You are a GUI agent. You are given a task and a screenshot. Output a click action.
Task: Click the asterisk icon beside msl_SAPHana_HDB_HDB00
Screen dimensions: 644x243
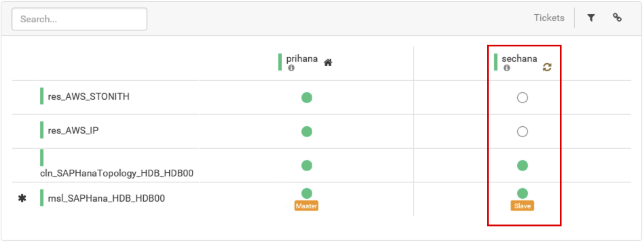click(x=22, y=198)
